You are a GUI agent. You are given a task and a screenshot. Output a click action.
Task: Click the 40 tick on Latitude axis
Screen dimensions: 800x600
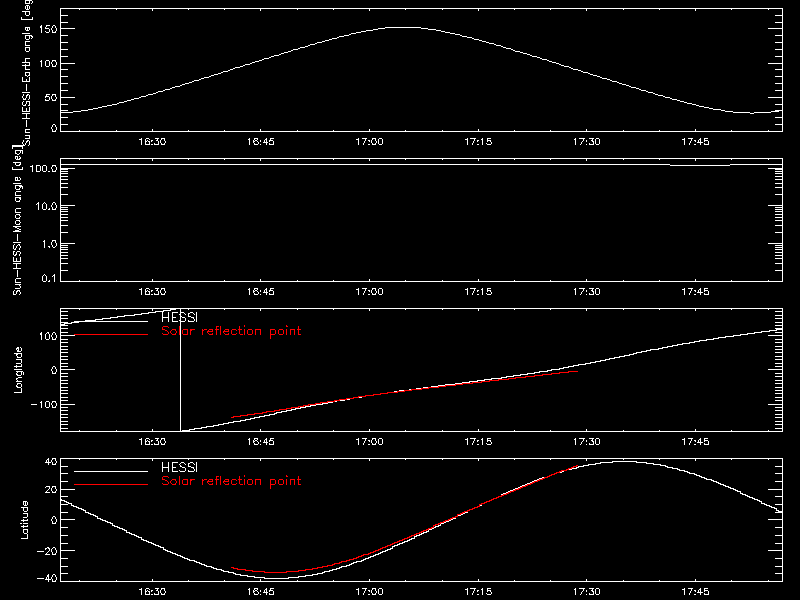(52, 462)
